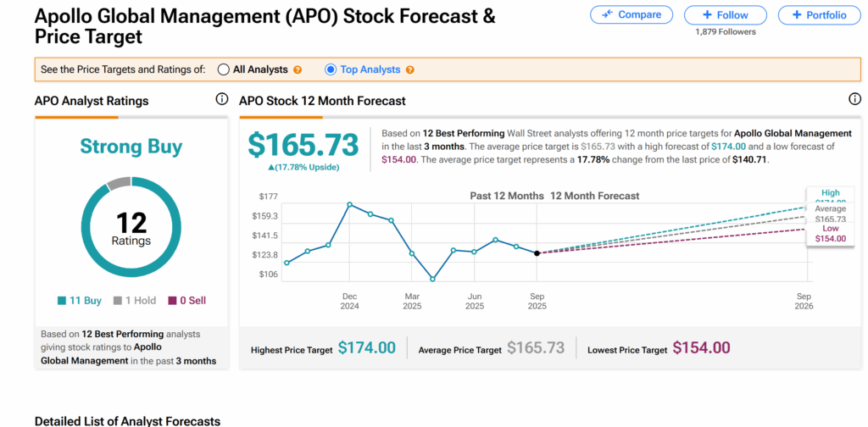Open help icon next to All Analysts

298,70
